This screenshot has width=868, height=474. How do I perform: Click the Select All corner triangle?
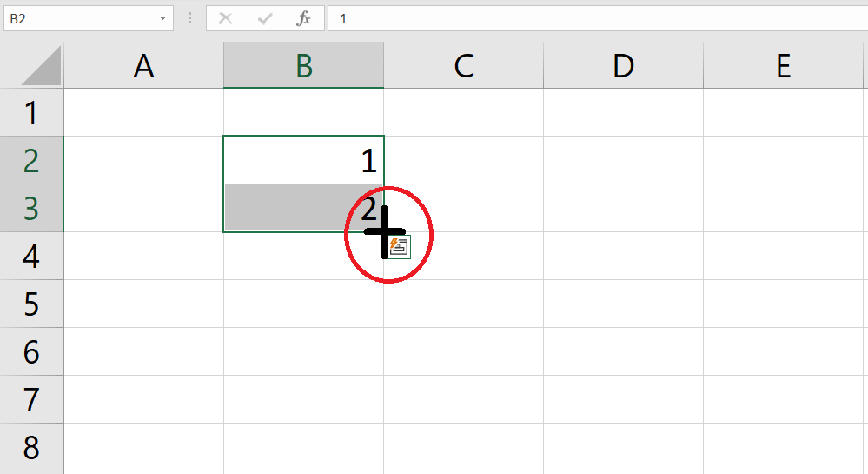click(x=40, y=66)
